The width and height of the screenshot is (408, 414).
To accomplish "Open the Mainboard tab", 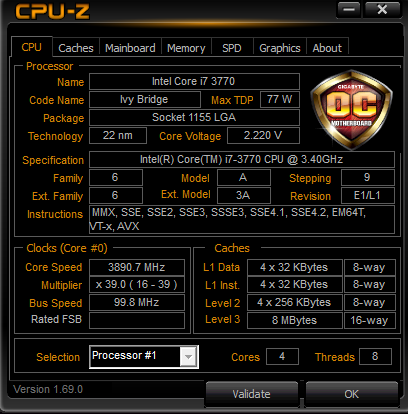I will (x=130, y=48).
